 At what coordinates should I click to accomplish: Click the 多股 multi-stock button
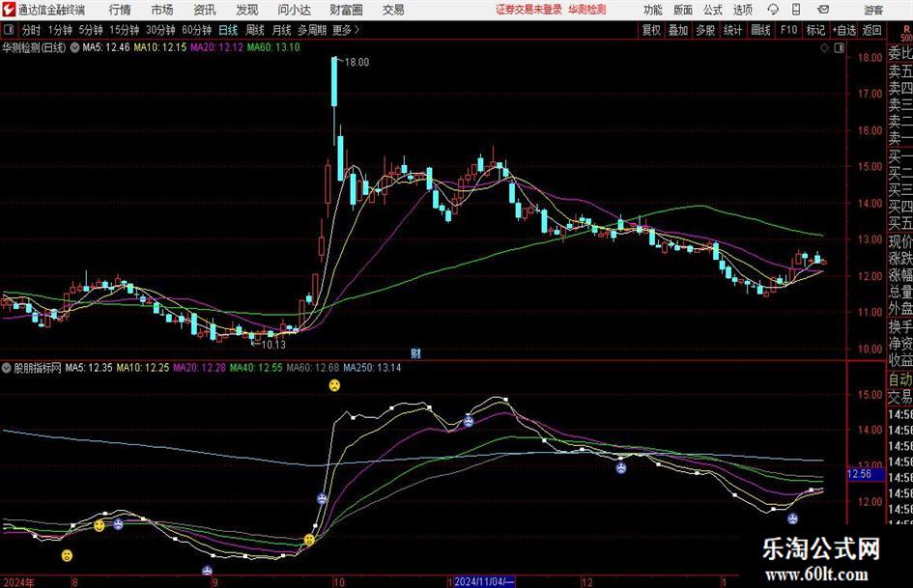click(x=705, y=30)
